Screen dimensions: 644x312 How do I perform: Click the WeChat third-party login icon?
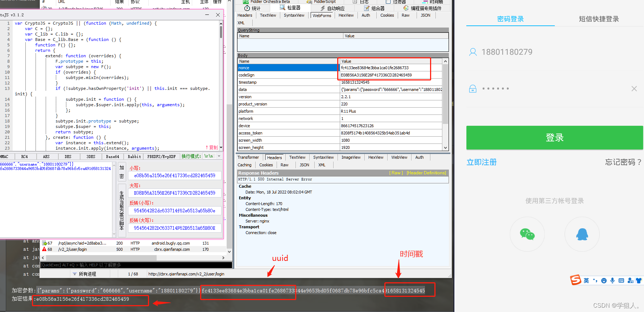tap(527, 234)
